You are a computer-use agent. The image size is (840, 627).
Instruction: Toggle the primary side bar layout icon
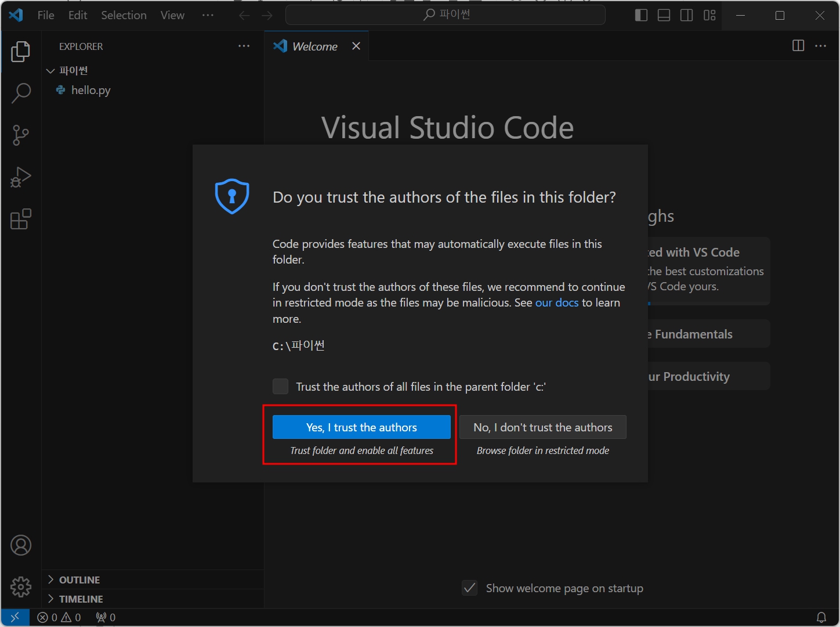(x=641, y=15)
